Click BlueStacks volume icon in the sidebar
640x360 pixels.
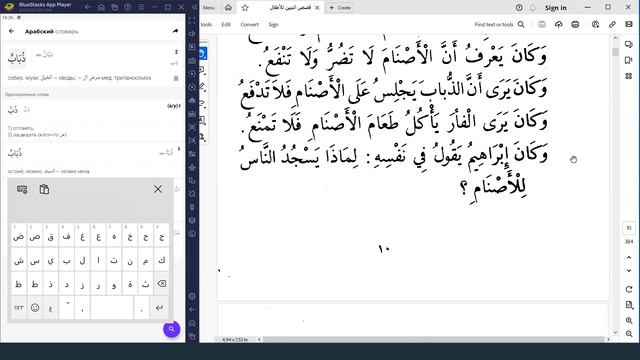(192, 34)
